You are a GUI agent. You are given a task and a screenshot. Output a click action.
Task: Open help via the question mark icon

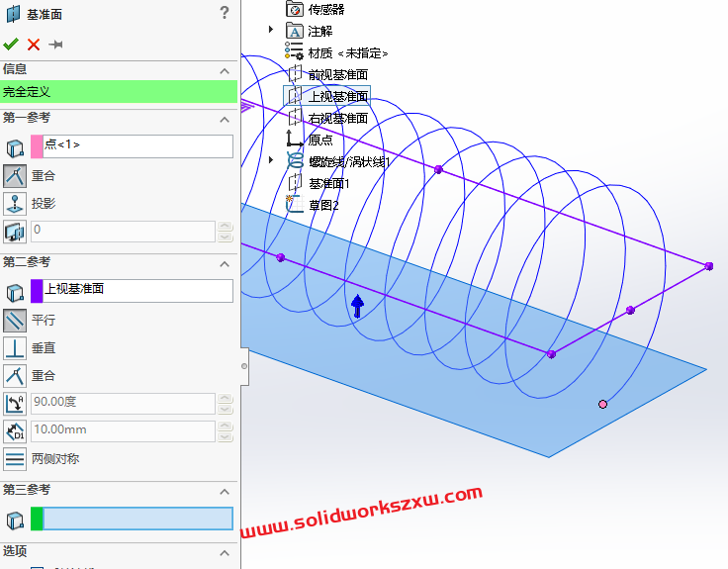pyautogui.click(x=225, y=13)
